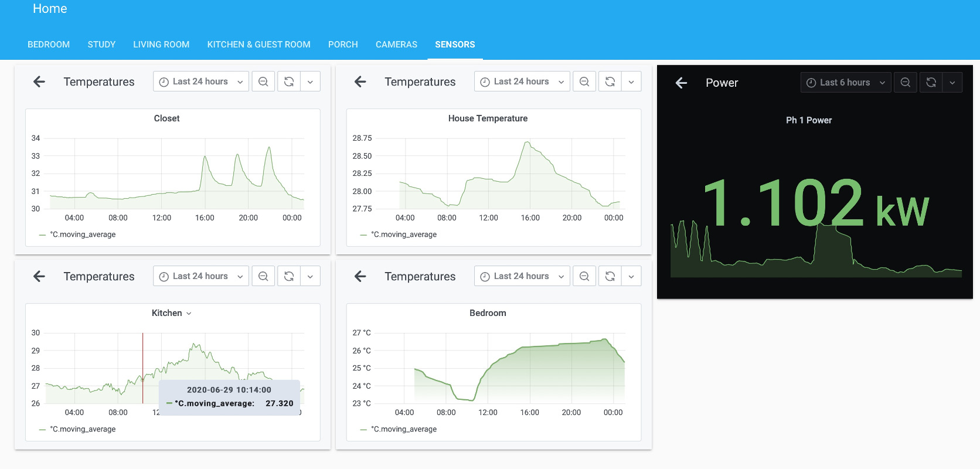Viewport: 980px width, 469px height.
Task: Click back arrow in Closet Temperatures panel
Action: click(x=39, y=82)
